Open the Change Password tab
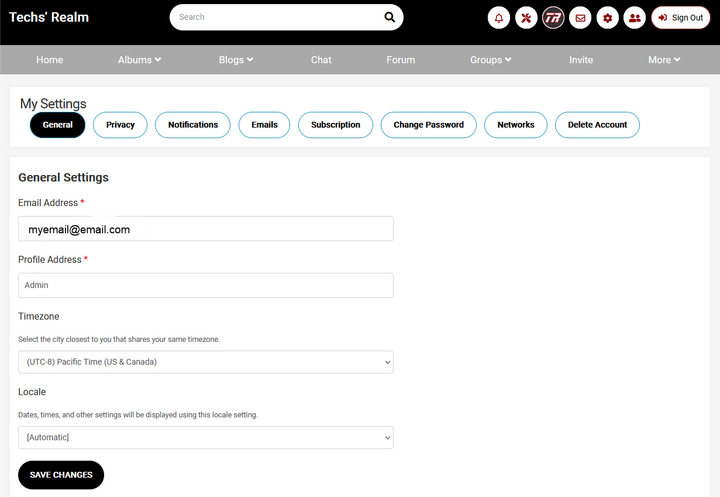 click(x=428, y=125)
